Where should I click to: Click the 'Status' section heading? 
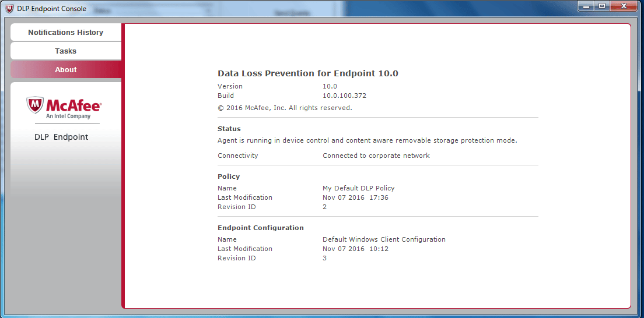[x=229, y=129]
